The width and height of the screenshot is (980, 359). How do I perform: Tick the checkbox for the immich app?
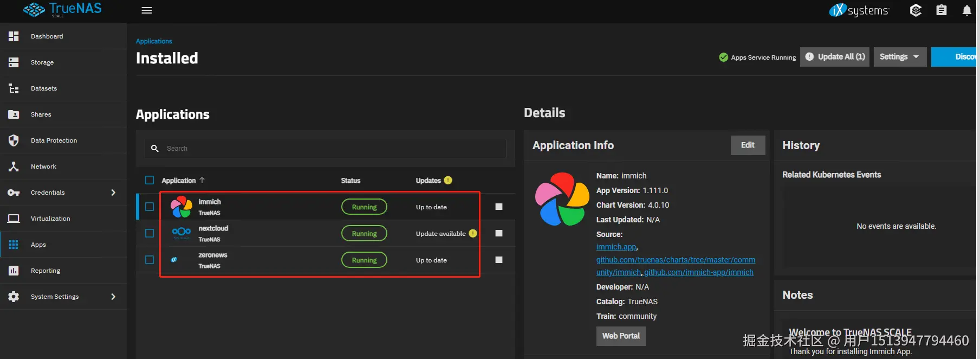coord(150,207)
